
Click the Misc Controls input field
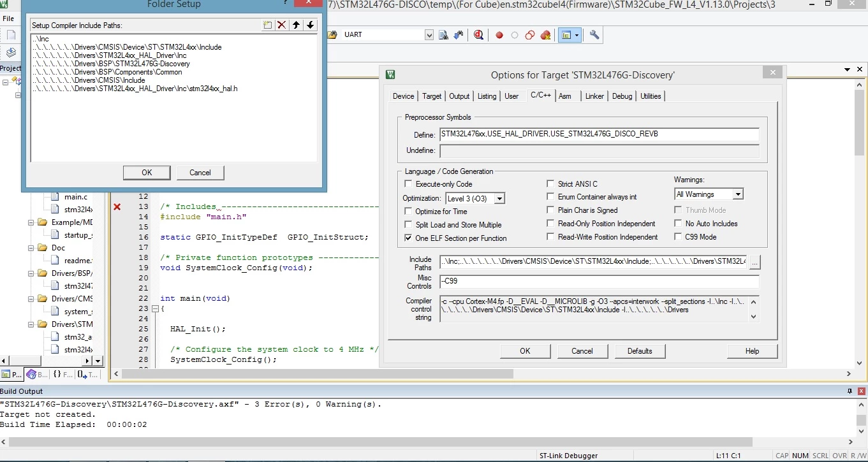click(x=600, y=282)
